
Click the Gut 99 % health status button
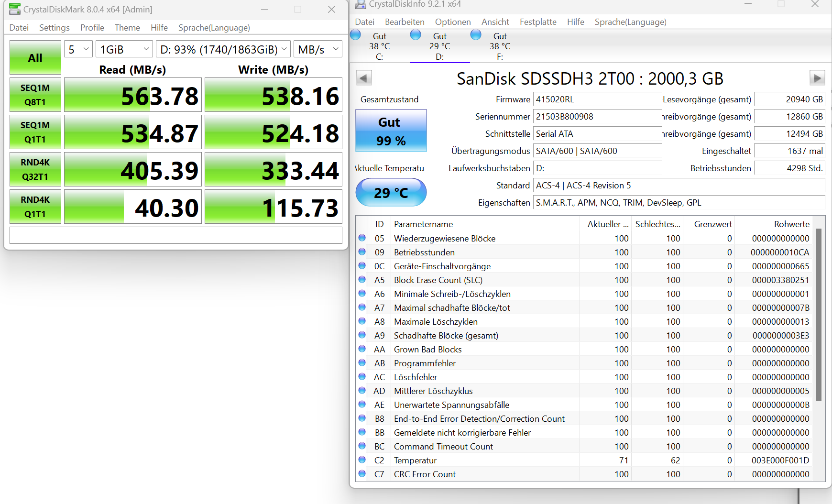coord(391,131)
